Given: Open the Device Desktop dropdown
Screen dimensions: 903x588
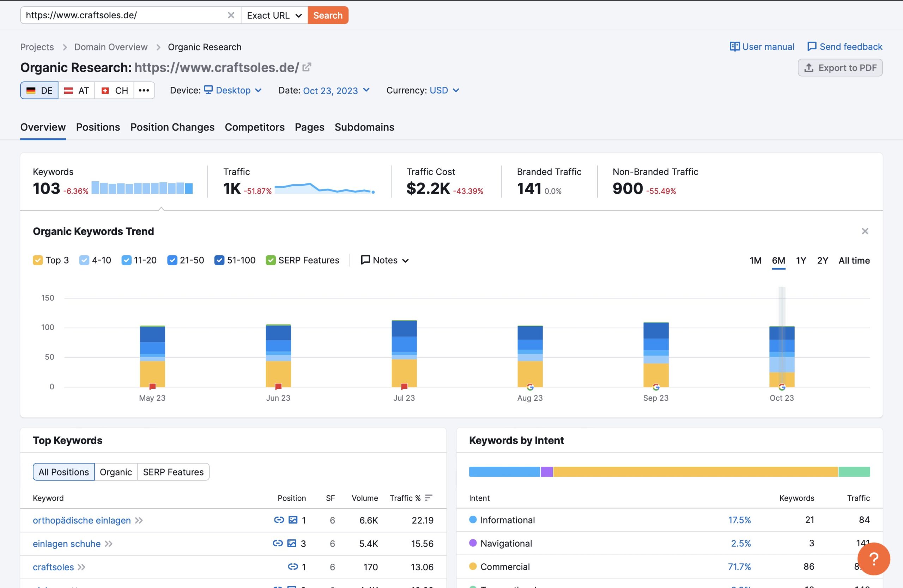Looking at the screenshot, I should 233,90.
